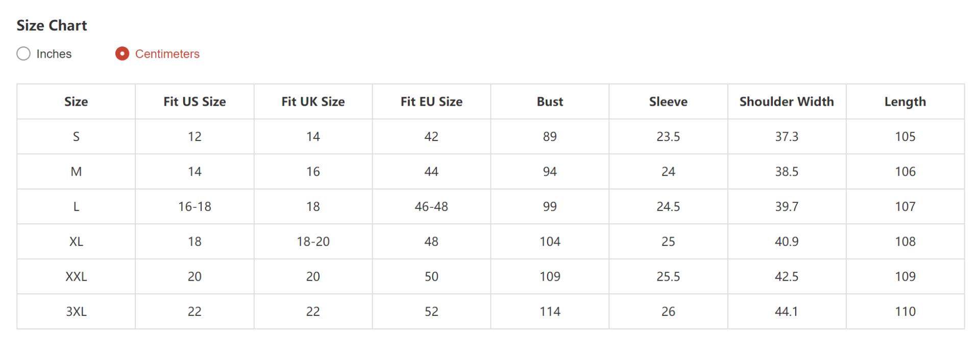Click the Inches label text
Screen dimensions: 980x348
pos(54,54)
